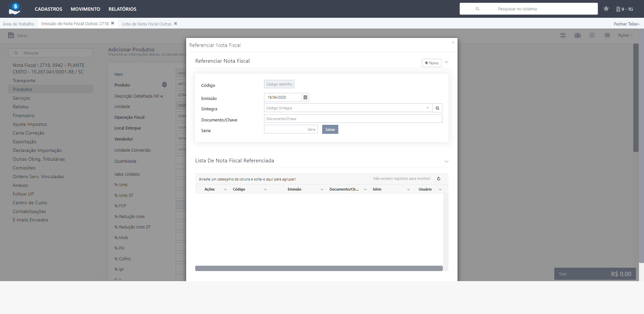Select Declaração Importação in the sidebar
The width and height of the screenshot is (644, 314).
pyautogui.click(x=37, y=150)
